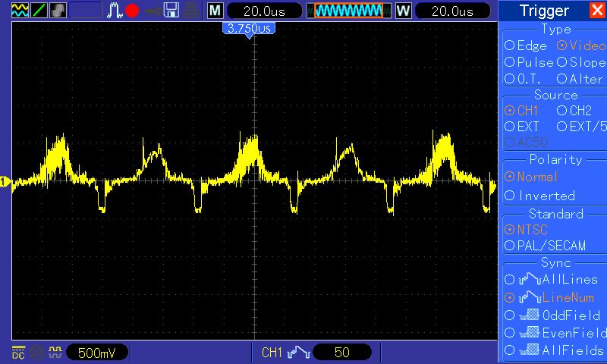Click the 500mV vertical scale value
607x364 pixels.
97,353
